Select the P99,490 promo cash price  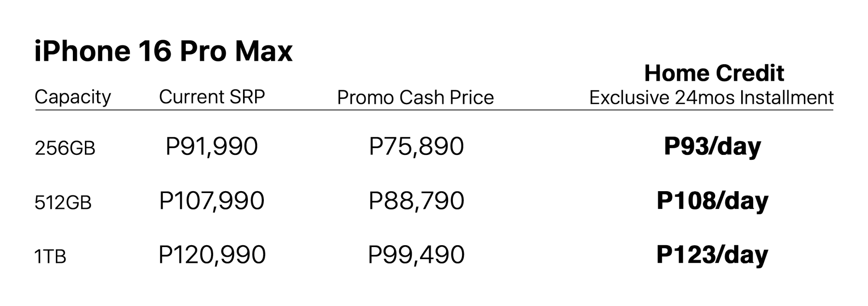[416, 255]
